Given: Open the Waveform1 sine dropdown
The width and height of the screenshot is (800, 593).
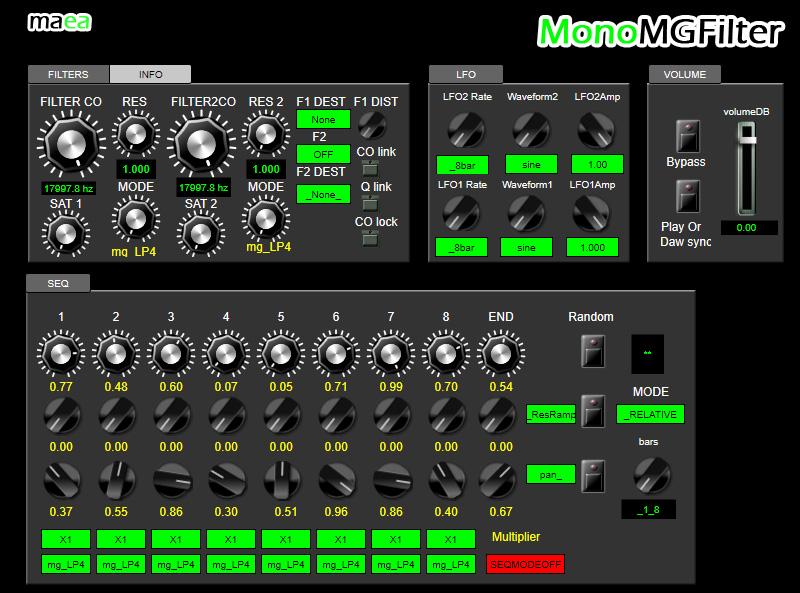Looking at the screenshot, I should [526, 248].
